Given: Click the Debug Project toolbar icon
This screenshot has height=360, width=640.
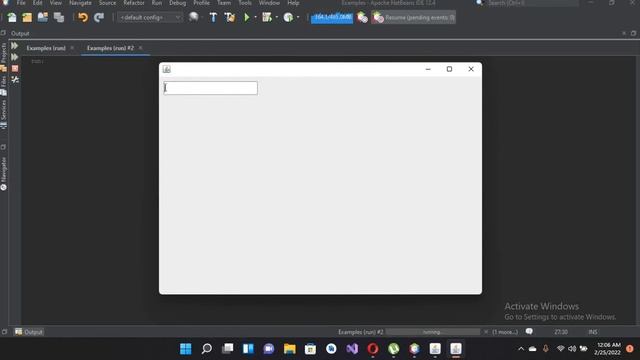Looking at the screenshot, I should [x=267, y=17].
